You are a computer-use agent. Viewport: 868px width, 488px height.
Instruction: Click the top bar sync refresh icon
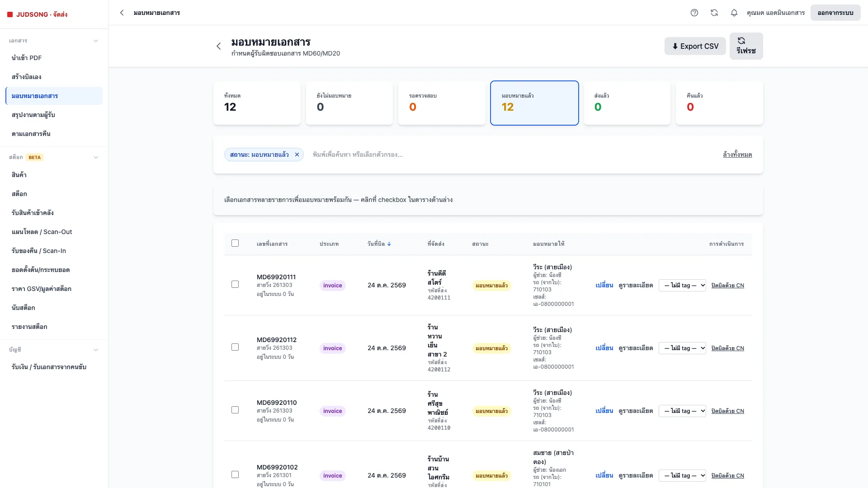[x=714, y=13]
